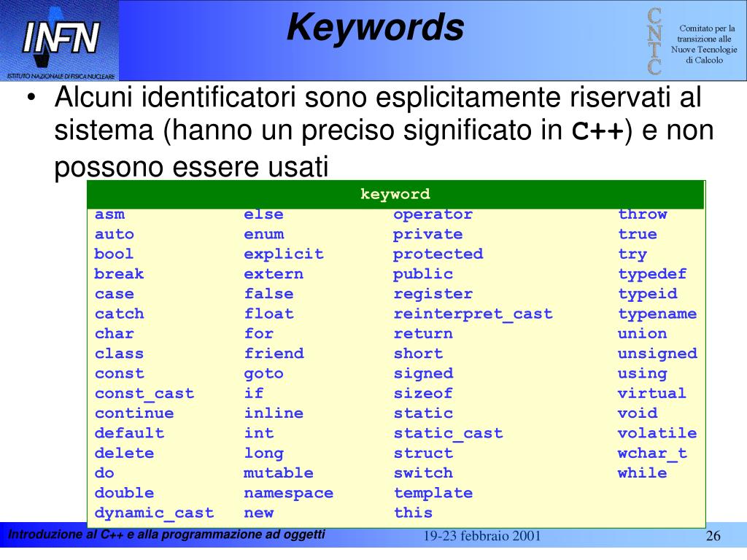
Task: Click the INFN logo
Action: [x=59, y=41]
